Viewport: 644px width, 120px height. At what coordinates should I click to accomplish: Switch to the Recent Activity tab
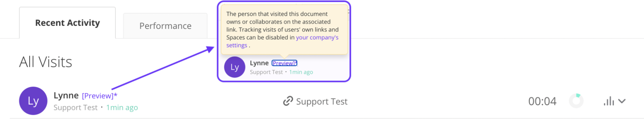[x=67, y=23]
